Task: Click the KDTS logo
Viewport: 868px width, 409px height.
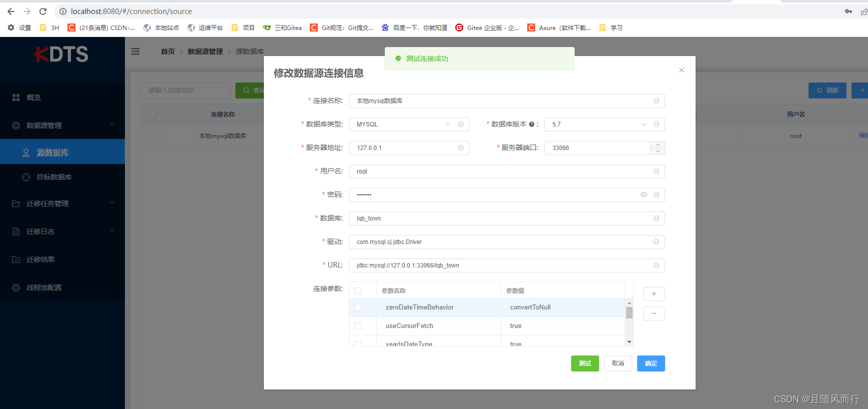Action: point(61,54)
